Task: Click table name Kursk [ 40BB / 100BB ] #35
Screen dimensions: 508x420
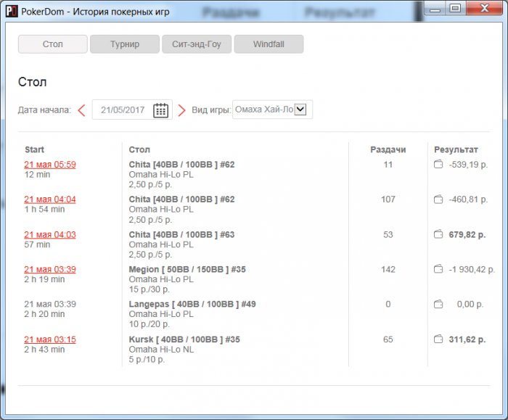Action: tap(184, 339)
